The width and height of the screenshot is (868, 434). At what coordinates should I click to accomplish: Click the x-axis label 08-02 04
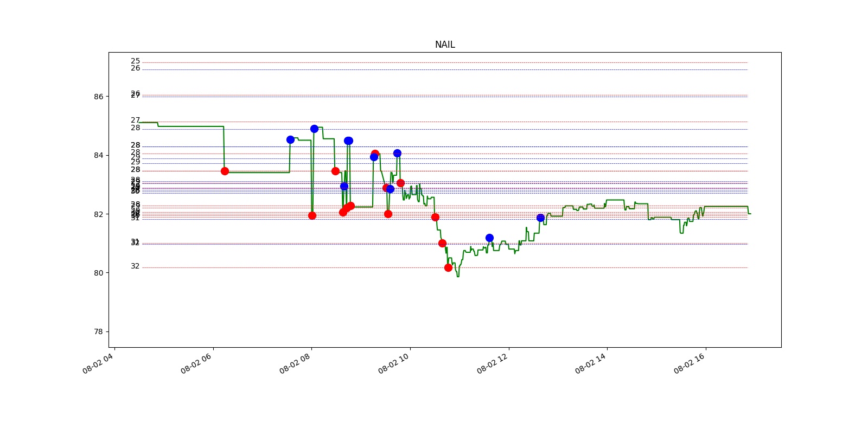click(98, 363)
